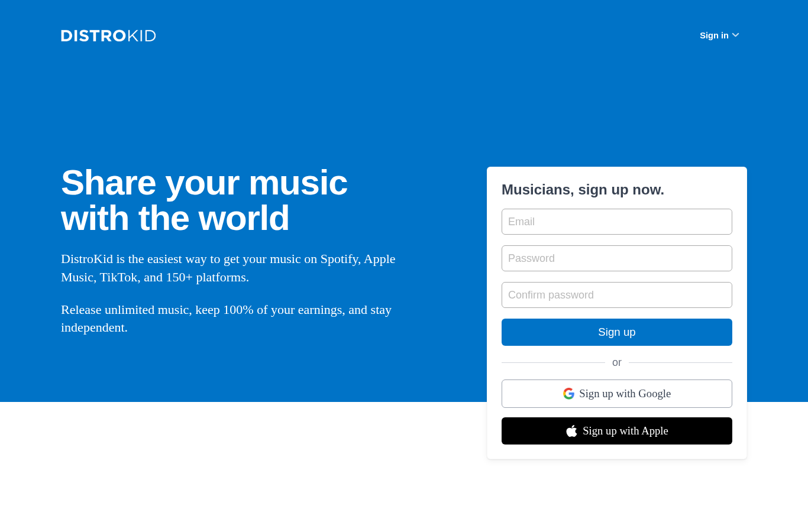Focus the Email input field
Screen dimensions: 808x532
(x=617, y=222)
